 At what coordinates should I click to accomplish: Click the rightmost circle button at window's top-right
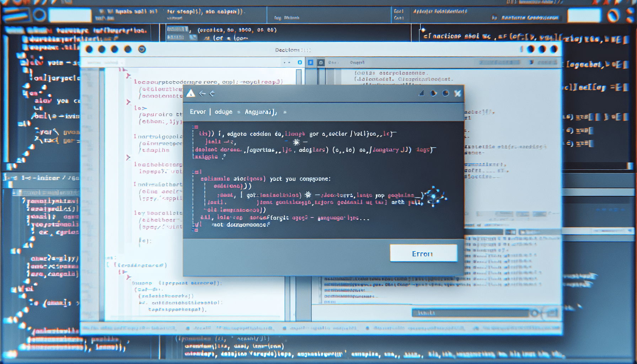pyautogui.click(x=554, y=49)
